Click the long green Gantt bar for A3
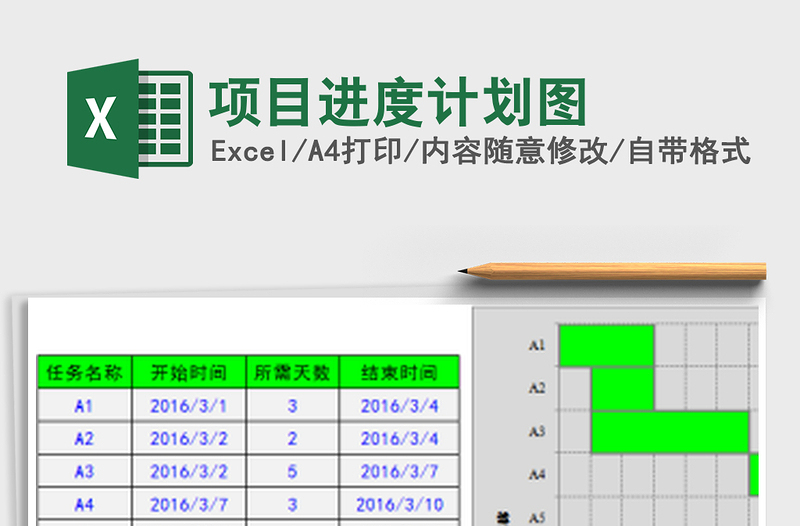This screenshot has width=800, height=526. tap(670, 431)
